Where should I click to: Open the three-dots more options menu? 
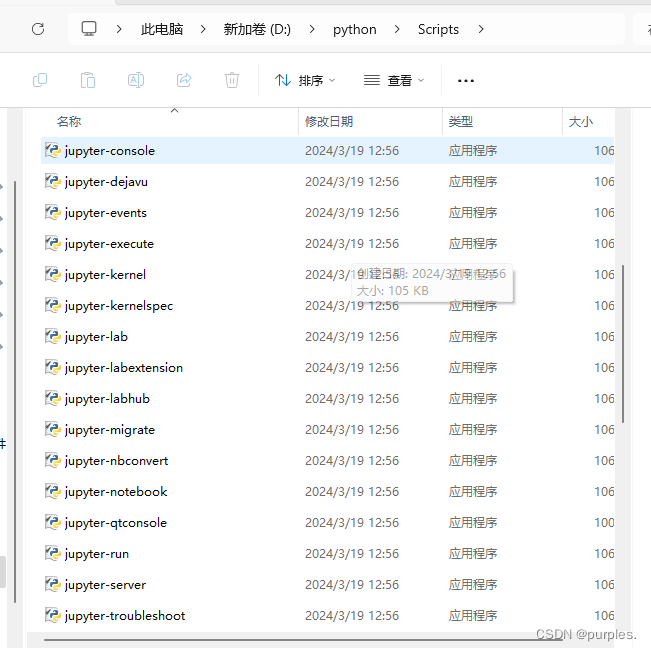coord(465,81)
